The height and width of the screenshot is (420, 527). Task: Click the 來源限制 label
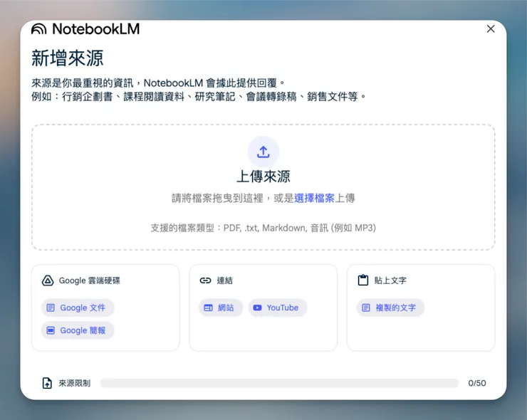pyautogui.click(x=75, y=383)
